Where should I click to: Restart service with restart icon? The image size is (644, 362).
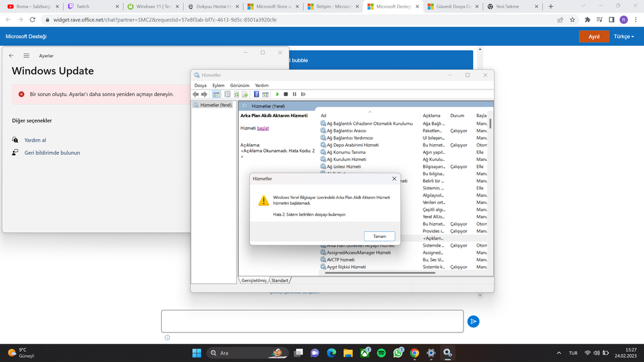point(303,95)
